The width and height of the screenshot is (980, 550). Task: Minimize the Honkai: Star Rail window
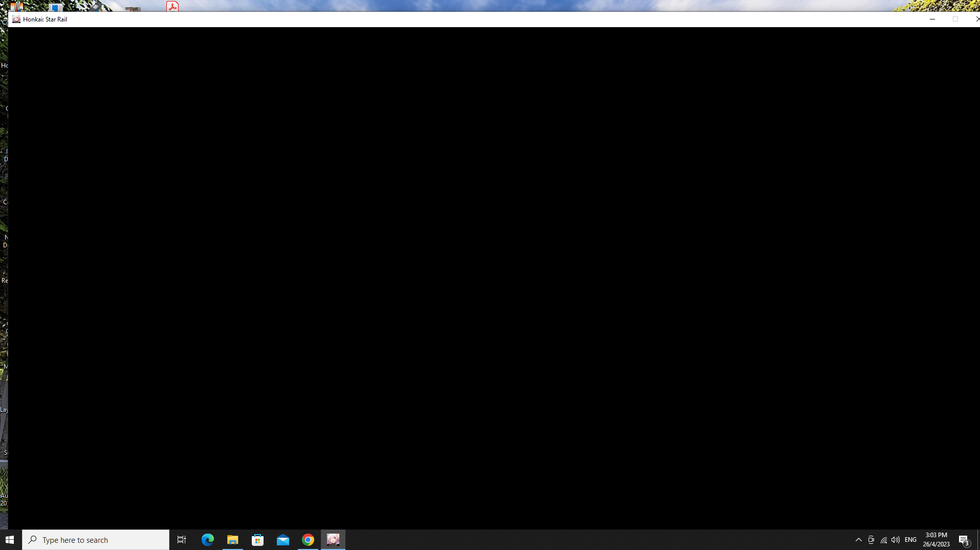coord(931,19)
